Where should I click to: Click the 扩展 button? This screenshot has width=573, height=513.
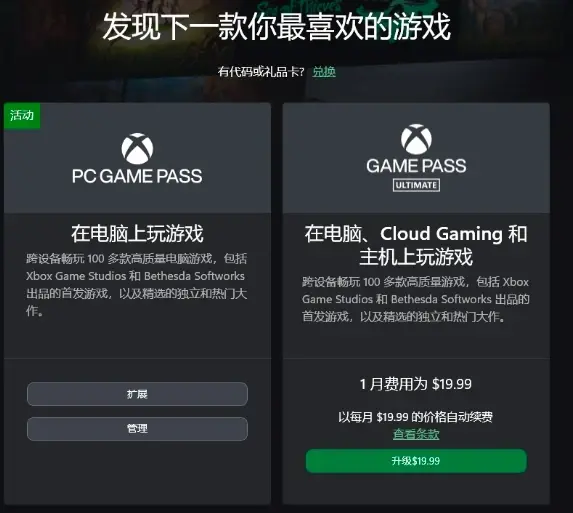coord(137,394)
